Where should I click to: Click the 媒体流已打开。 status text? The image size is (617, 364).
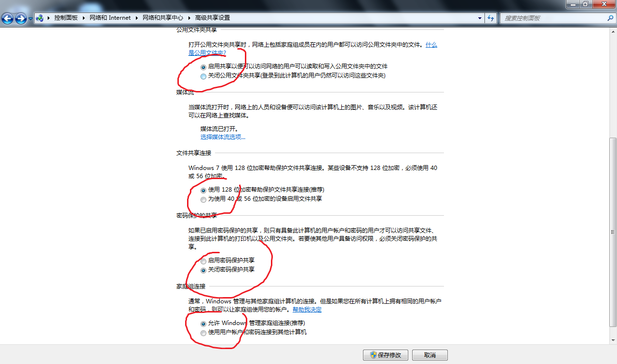click(x=219, y=129)
